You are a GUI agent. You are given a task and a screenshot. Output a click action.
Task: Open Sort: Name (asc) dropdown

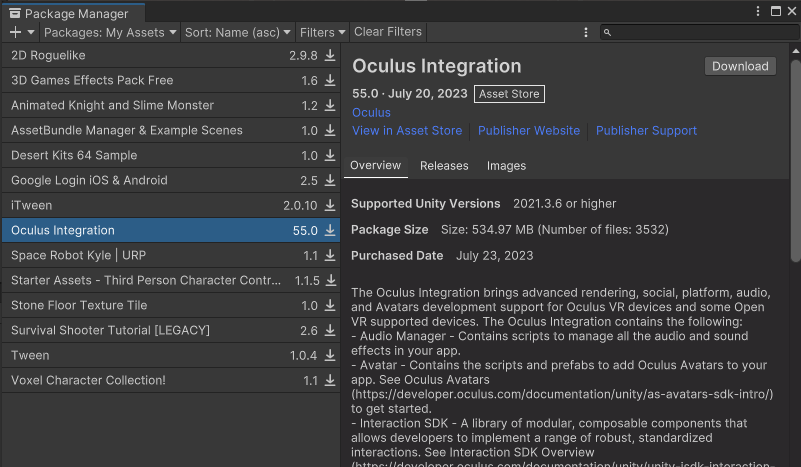click(238, 32)
